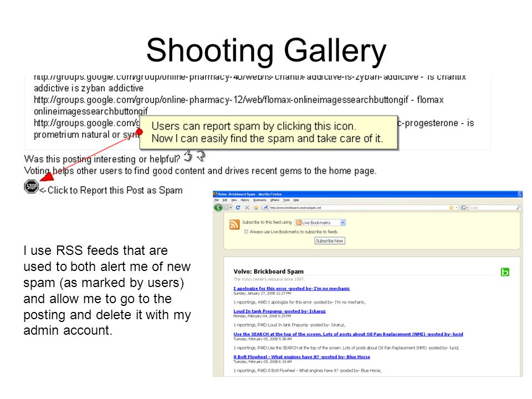Open the search engine selector dropdown

pos(464,208)
